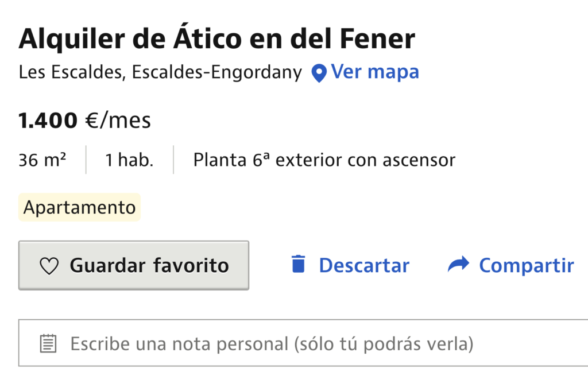
Task: Open the Compartir link text
Action: [x=527, y=266]
